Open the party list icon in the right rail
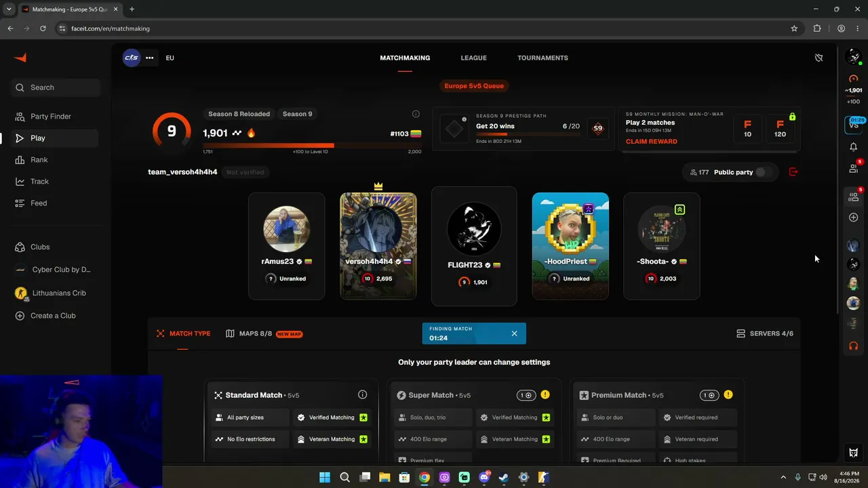Viewport: 868px width, 488px height. point(854,197)
